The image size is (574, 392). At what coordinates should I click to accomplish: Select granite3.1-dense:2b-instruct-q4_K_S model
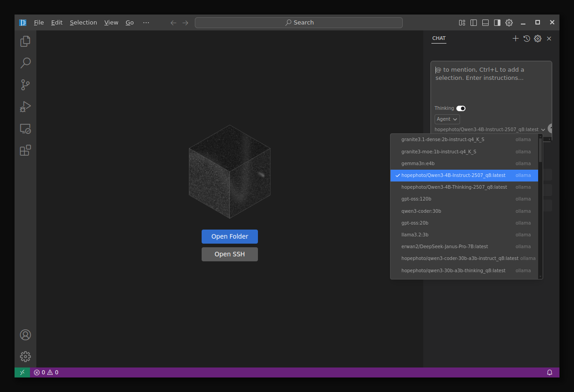coord(464,140)
